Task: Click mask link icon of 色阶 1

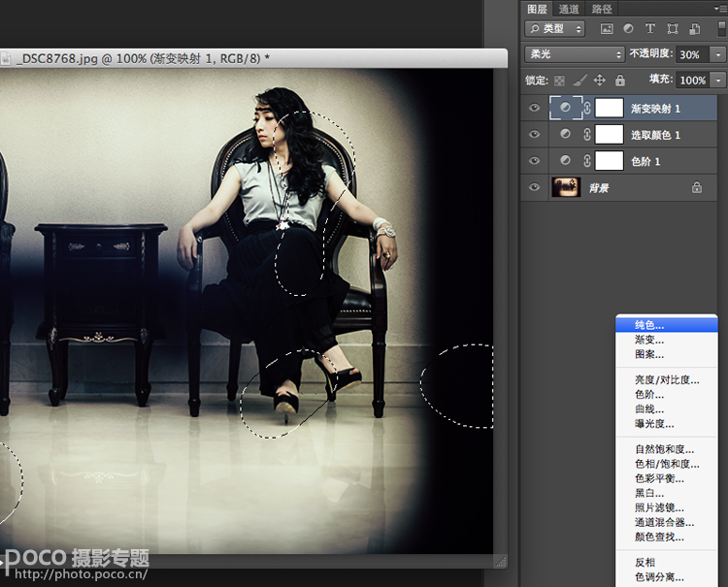Action: (587, 161)
